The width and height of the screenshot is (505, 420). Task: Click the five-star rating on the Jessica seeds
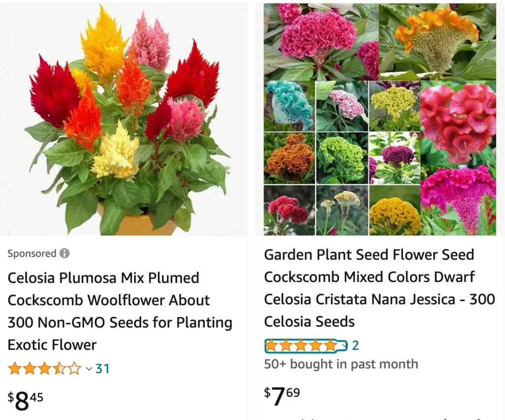[300, 346]
